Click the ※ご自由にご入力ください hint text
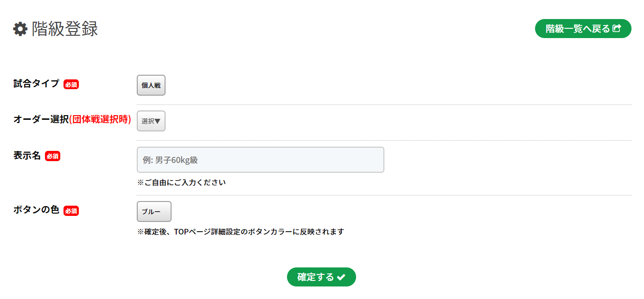Screen dimensions: 644x299 point(181,182)
